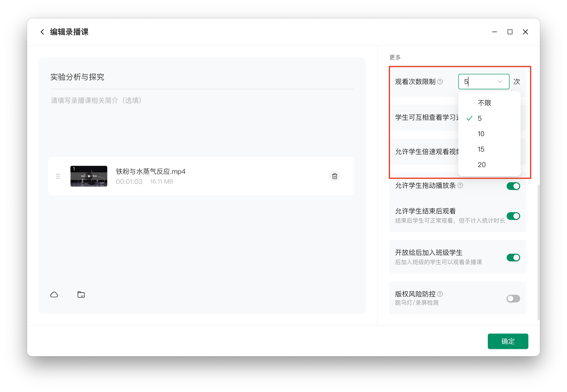567x392 pixels.
Task: Open the local folder icon
Action: pos(81,294)
